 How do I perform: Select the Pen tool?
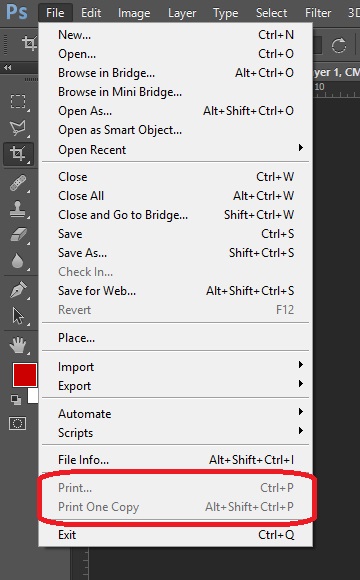[x=18, y=290]
